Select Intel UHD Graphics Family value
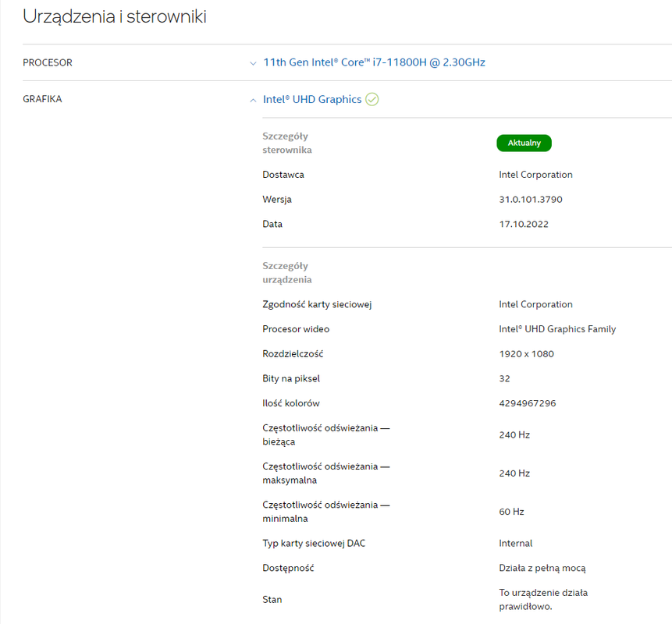Viewport: 672px width, 624px height. pyautogui.click(x=557, y=329)
